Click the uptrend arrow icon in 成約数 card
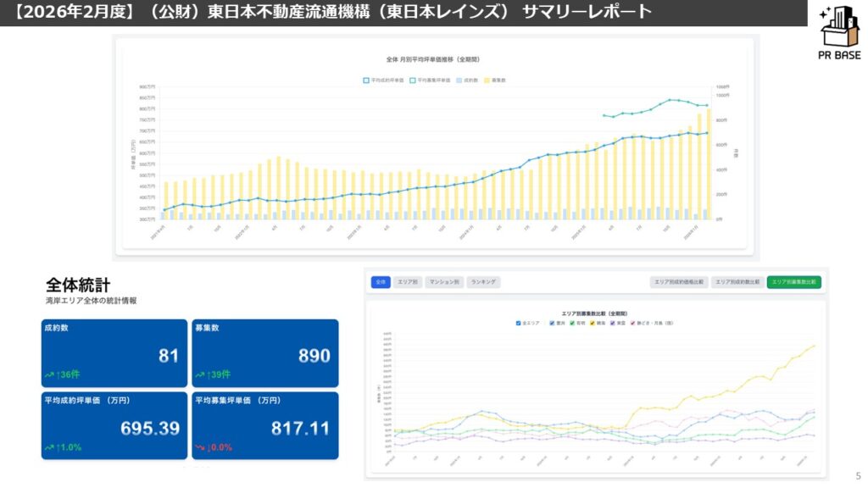 coord(49,374)
